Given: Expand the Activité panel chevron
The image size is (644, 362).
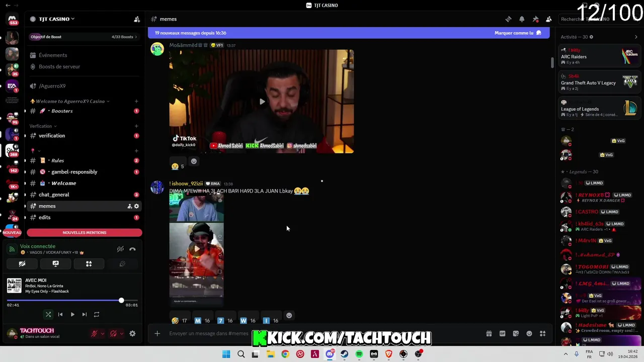Looking at the screenshot, I should coord(636,37).
